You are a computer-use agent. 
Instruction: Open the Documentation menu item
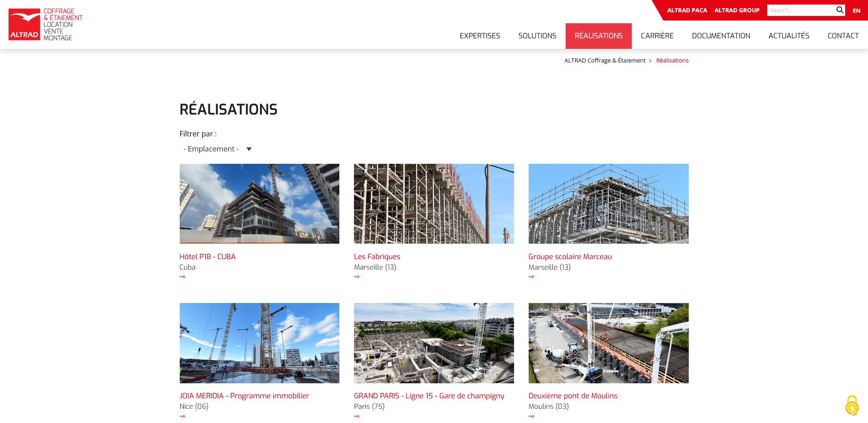[x=721, y=36]
